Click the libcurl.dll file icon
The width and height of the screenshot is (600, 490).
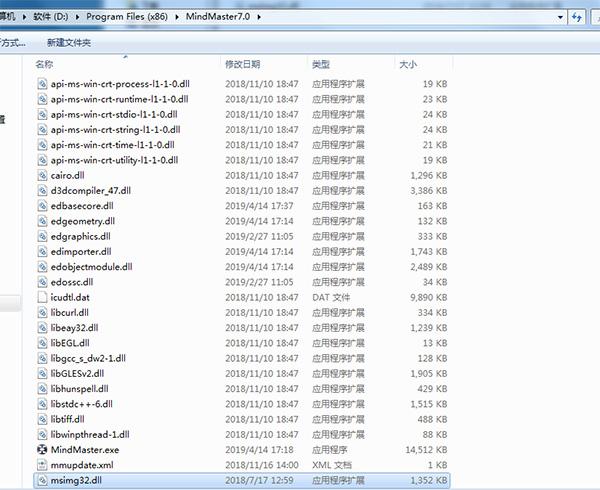coord(42,313)
